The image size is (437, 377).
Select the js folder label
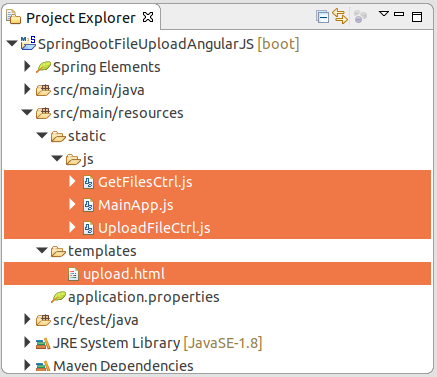click(88, 160)
